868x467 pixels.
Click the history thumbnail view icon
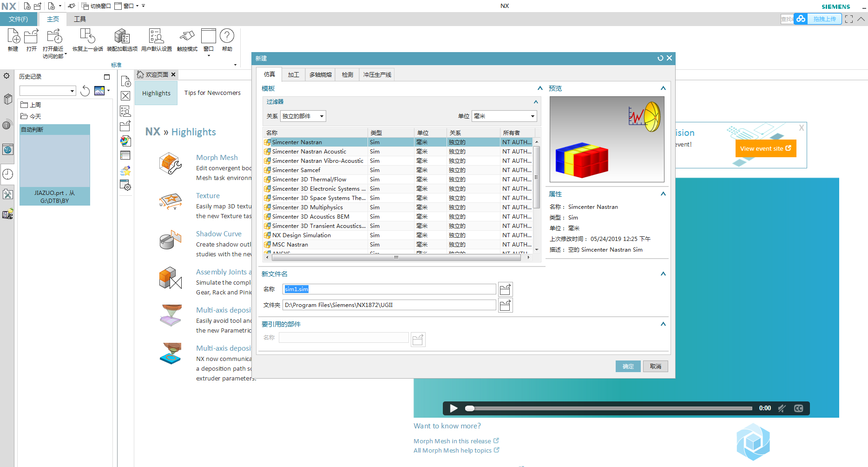(x=99, y=91)
